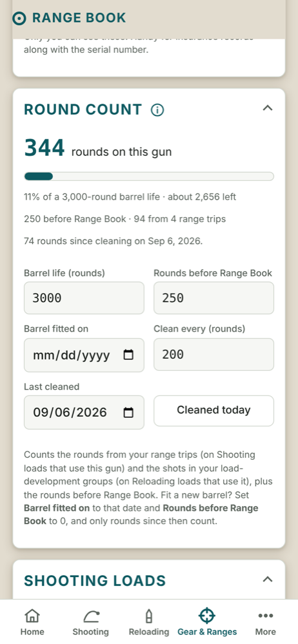298x644 pixels.
Task: Click the "Last cleaned" label
Action: click(52, 387)
